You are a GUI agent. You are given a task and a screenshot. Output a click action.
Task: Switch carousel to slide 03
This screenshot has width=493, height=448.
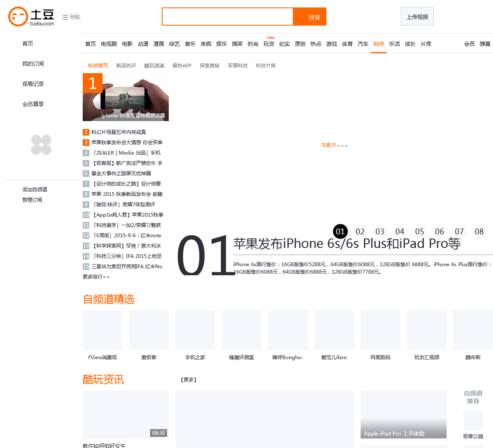pos(380,231)
